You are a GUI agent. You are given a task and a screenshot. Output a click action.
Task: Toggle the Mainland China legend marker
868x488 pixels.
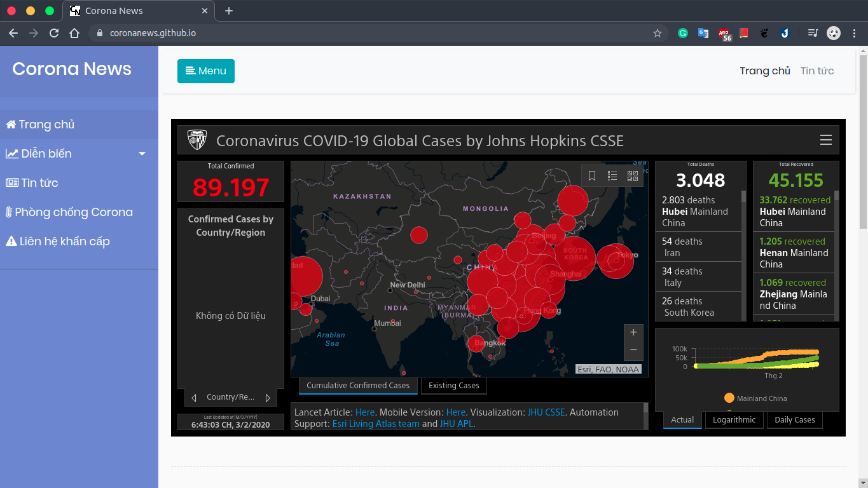coord(729,398)
